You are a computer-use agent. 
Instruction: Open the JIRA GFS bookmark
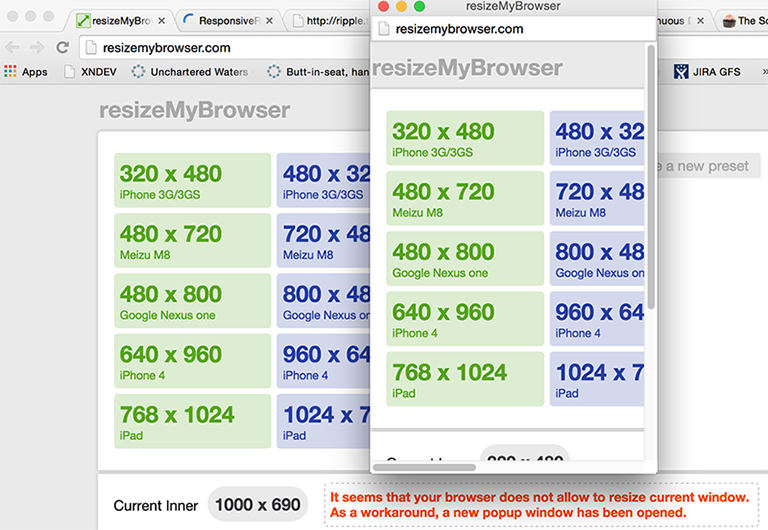[x=707, y=72]
